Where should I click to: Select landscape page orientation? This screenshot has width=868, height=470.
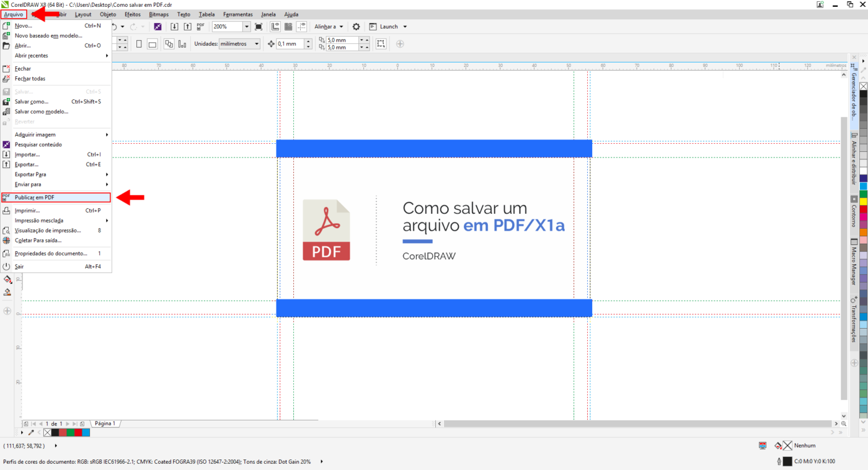point(152,44)
